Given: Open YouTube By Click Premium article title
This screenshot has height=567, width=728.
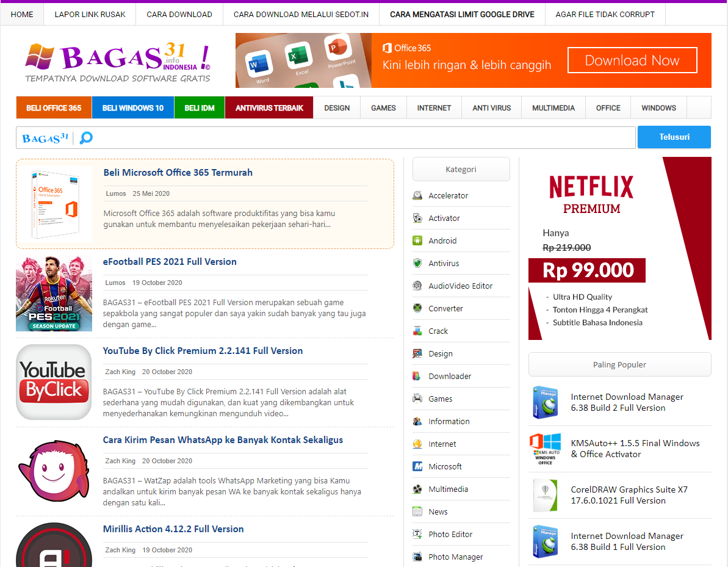Looking at the screenshot, I should (203, 351).
